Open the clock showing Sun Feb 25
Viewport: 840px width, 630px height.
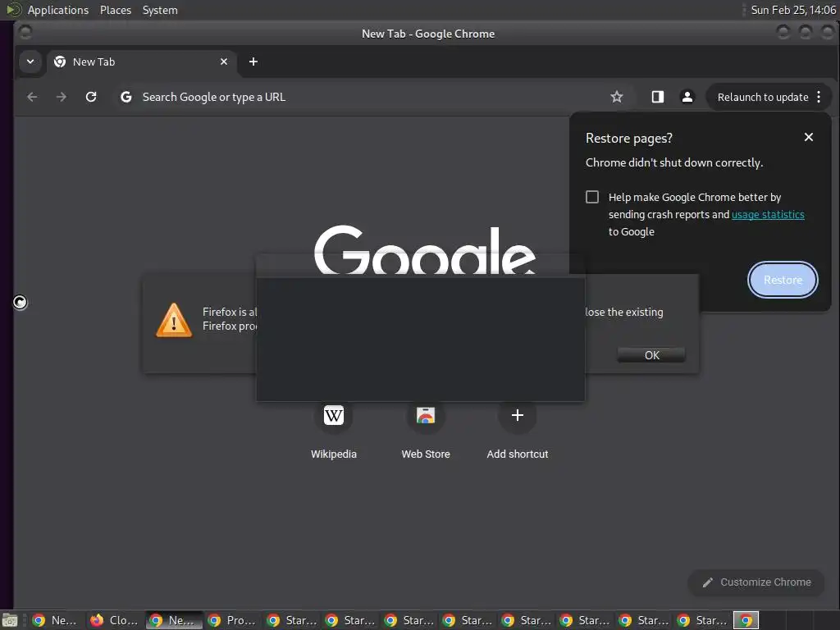point(793,10)
